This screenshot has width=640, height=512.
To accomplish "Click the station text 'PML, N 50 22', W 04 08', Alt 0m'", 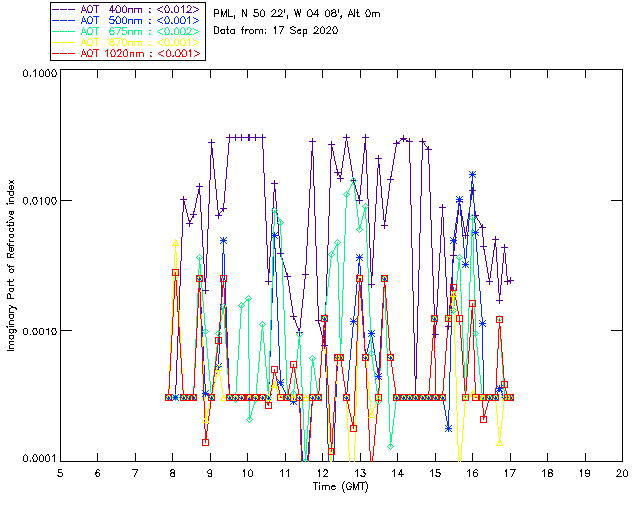I will coord(297,14).
